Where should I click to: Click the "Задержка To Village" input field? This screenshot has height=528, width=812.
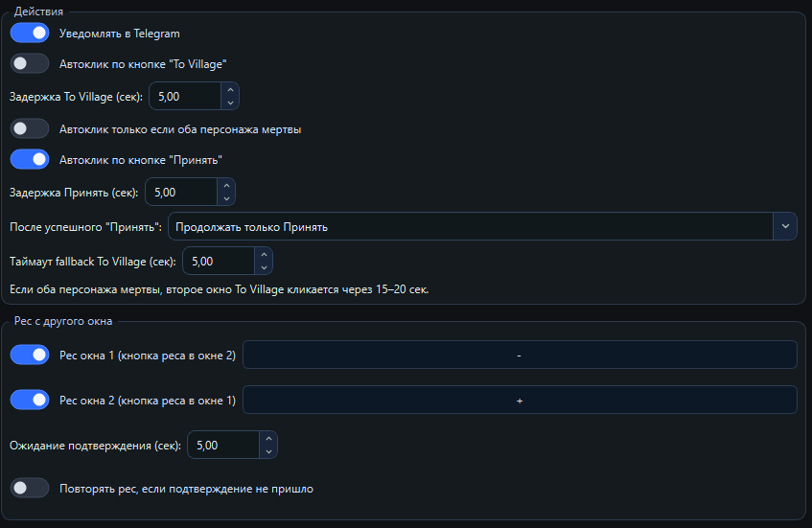[x=185, y=96]
